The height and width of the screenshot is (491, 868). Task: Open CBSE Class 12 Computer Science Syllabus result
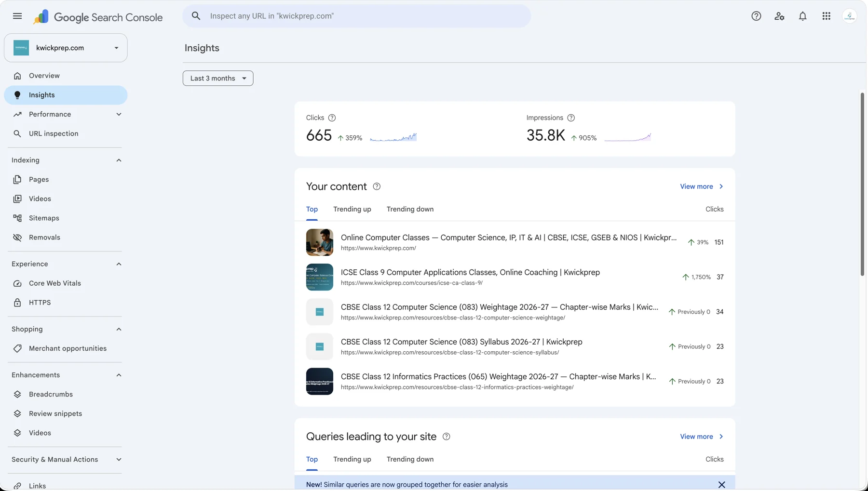[515, 346]
